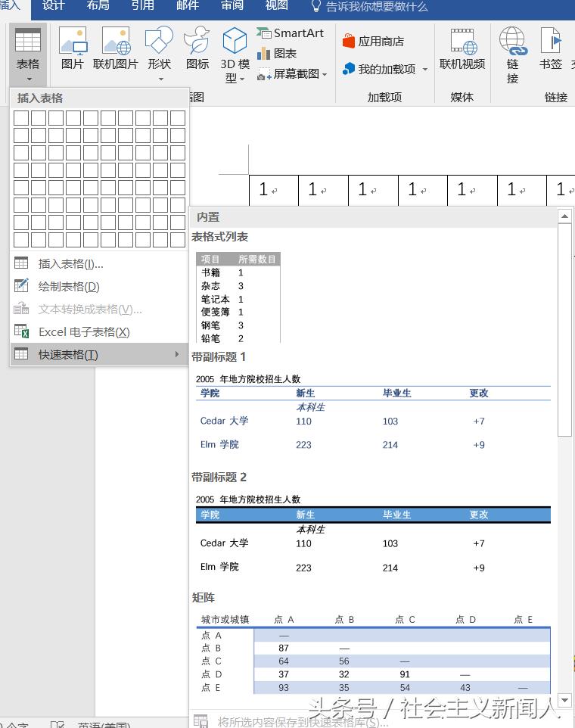Image resolution: width=575 pixels, height=728 pixels.
Task: Switch to the 设计 tab
Action: (54, 5)
